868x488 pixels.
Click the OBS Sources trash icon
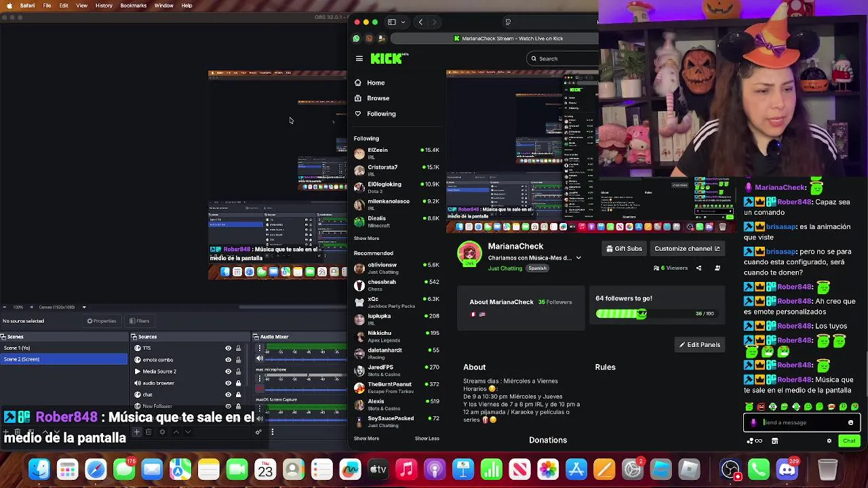149,432
